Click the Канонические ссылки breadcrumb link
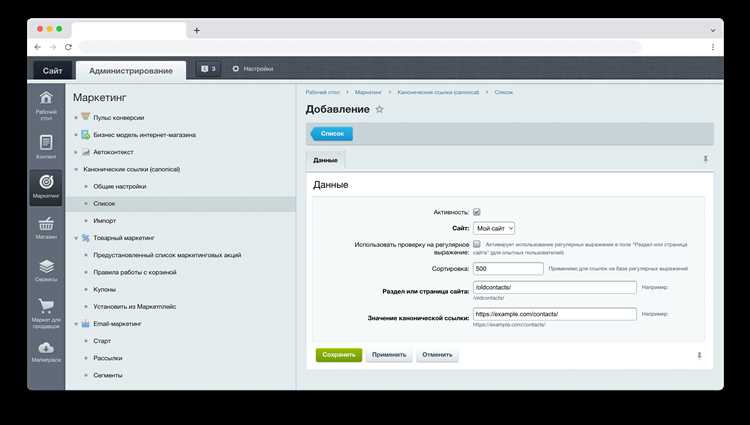 click(x=438, y=92)
